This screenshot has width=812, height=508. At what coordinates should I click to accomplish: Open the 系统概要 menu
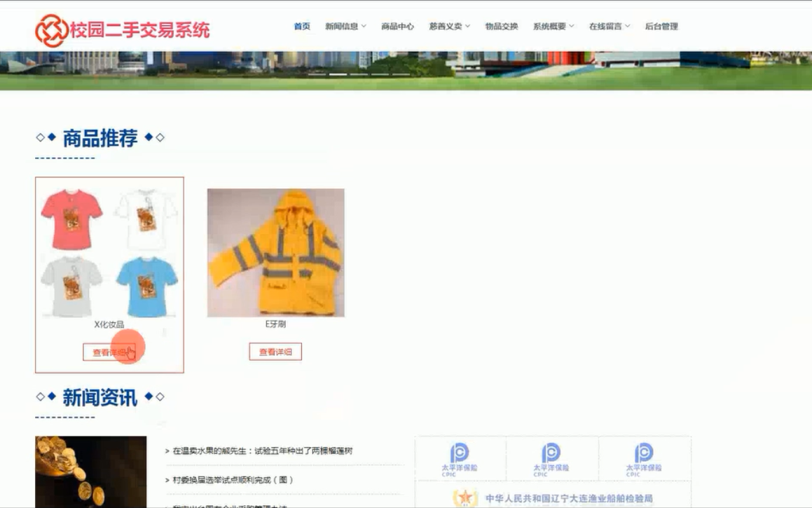click(549, 26)
